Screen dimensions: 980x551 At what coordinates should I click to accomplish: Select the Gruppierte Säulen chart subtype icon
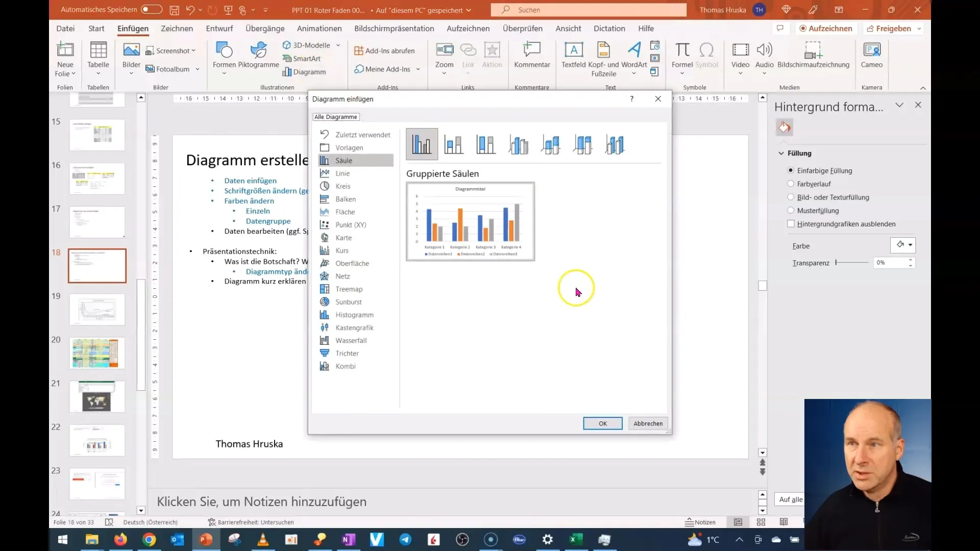click(x=422, y=144)
